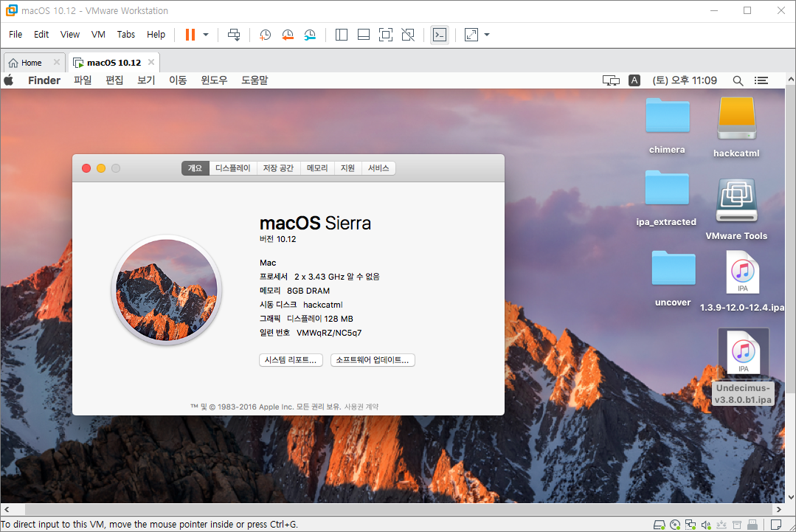Select the 개요 tab
Screen dimensions: 796x532
tap(195, 168)
